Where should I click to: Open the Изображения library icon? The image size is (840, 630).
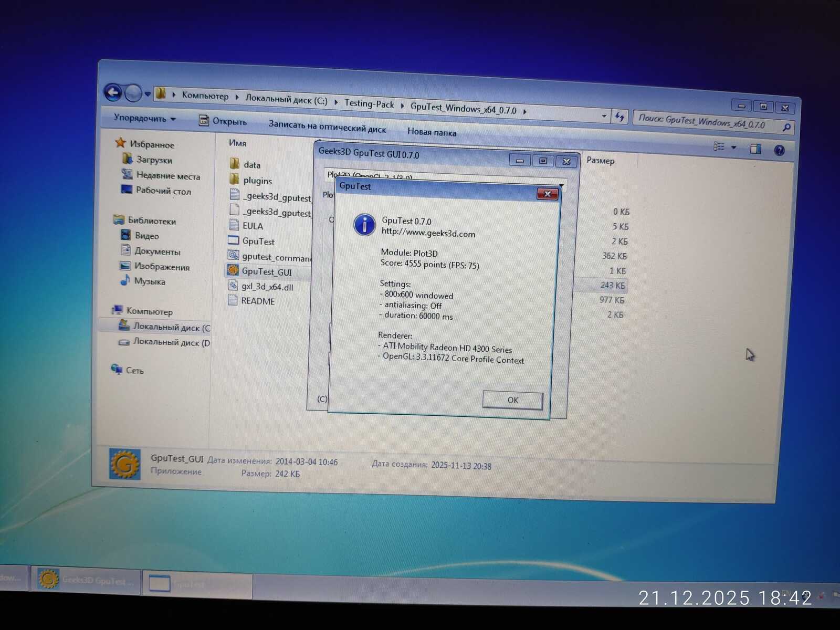[125, 266]
